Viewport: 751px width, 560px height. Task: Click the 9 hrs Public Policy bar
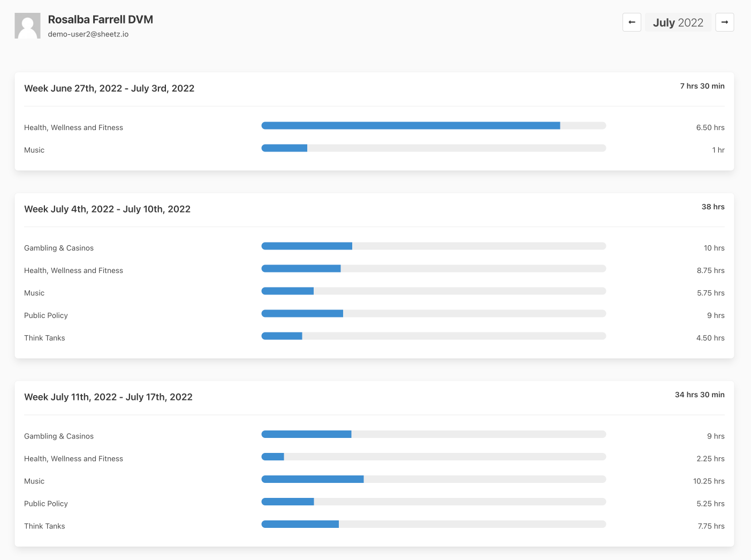pyautogui.click(x=433, y=314)
